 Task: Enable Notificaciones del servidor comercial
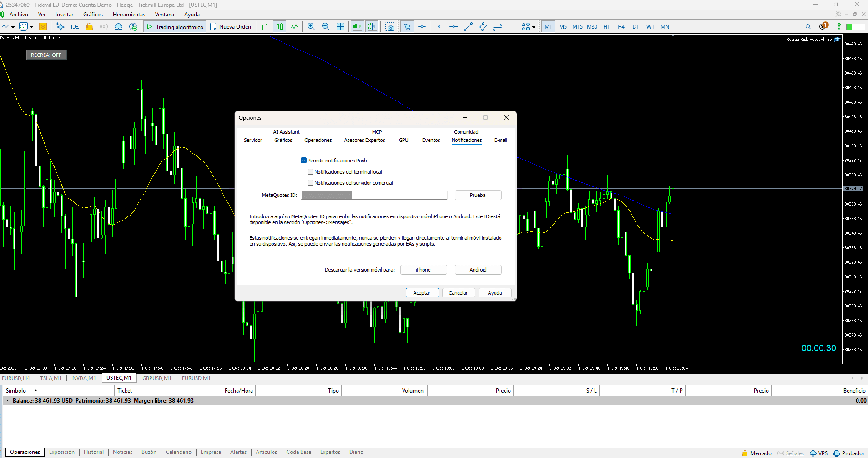coord(310,183)
